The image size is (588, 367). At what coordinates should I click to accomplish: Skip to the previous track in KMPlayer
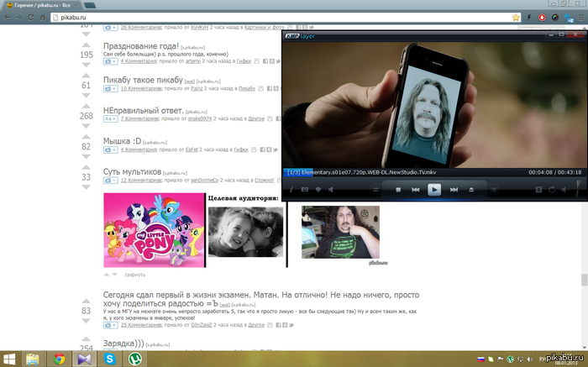pyautogui.click(x=416, y=190)
